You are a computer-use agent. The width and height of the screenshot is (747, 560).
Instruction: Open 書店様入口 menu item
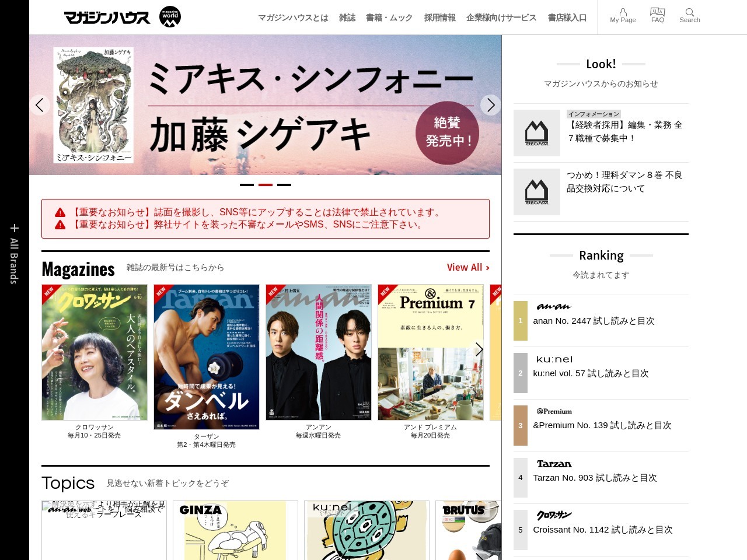click(567, 17)
